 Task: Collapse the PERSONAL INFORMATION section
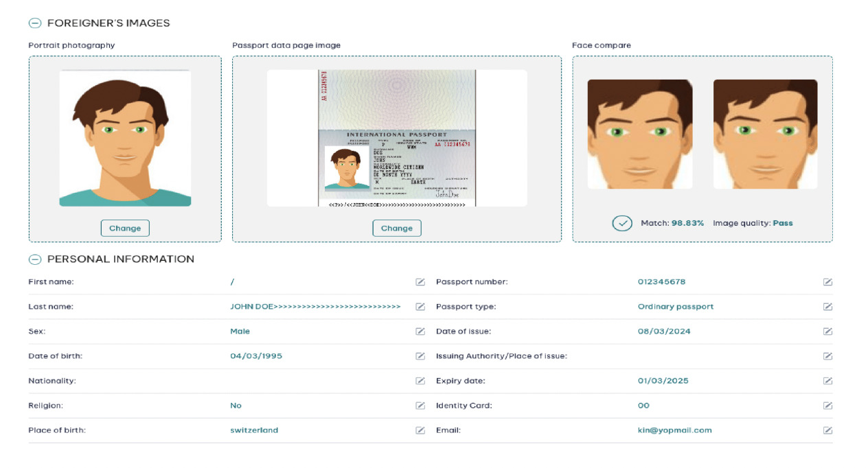[34, 259]
